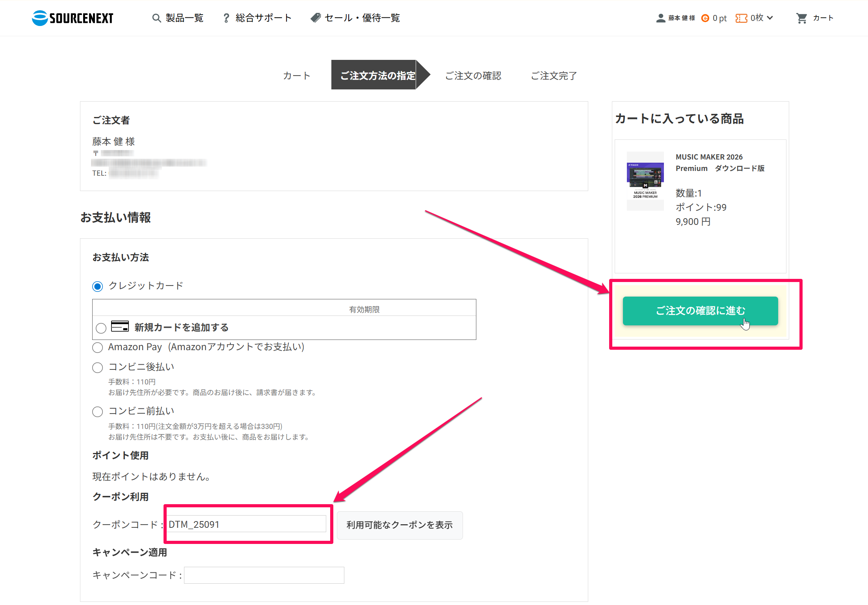Open セール・優待一覧 page
868x605 pixels.
(362, 18)
